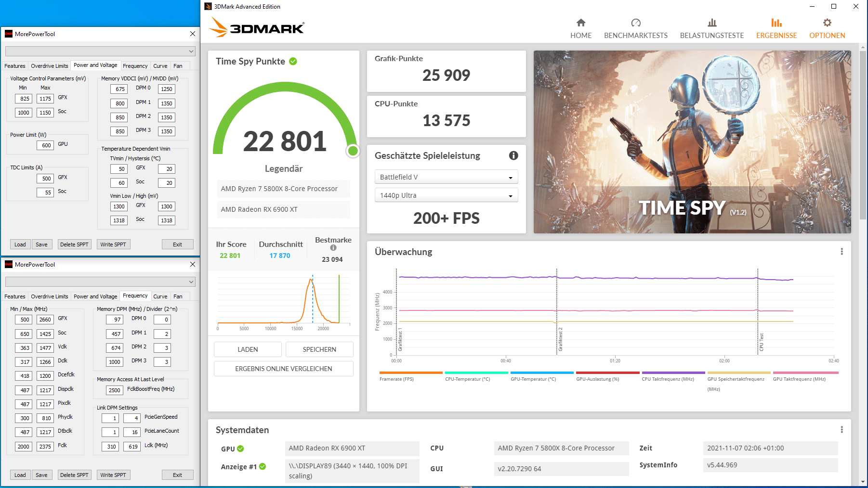Toggle Framerate (FPS) legend color
The height and width of the screenshot is (488, 868).
(411, 372)
